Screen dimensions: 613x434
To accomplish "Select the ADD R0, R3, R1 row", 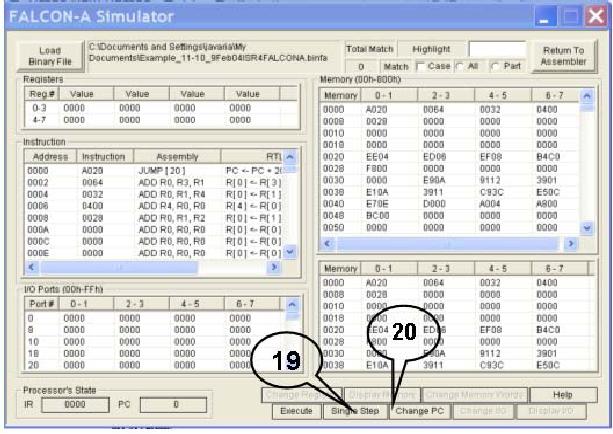I will click(x=154, y=183).
